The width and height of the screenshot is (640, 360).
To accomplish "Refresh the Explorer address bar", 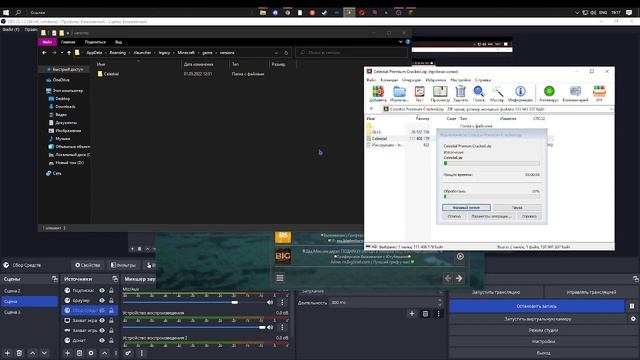I will (286, 53).
